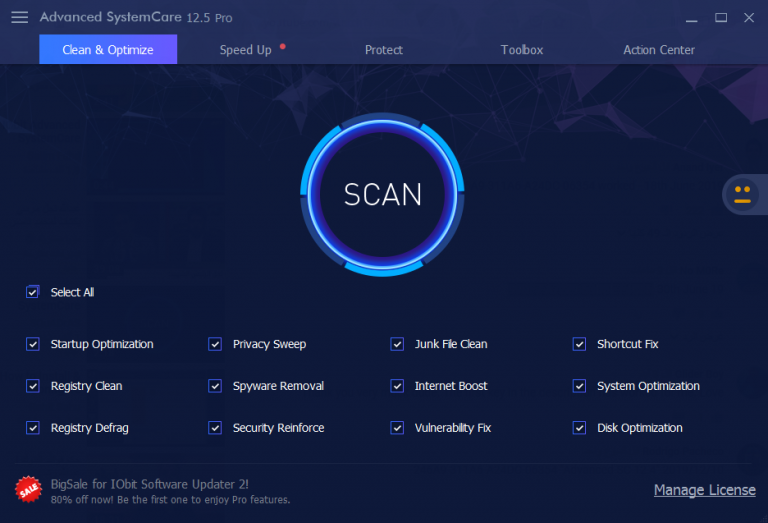Open BigSale for IObit Software Updater promo

pos(149,484)
